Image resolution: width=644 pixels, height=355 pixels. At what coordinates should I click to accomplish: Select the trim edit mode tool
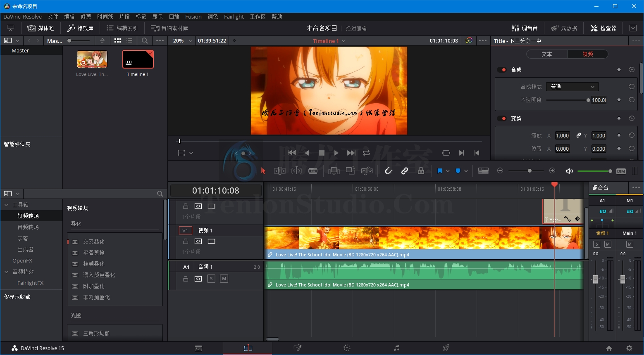280,171
